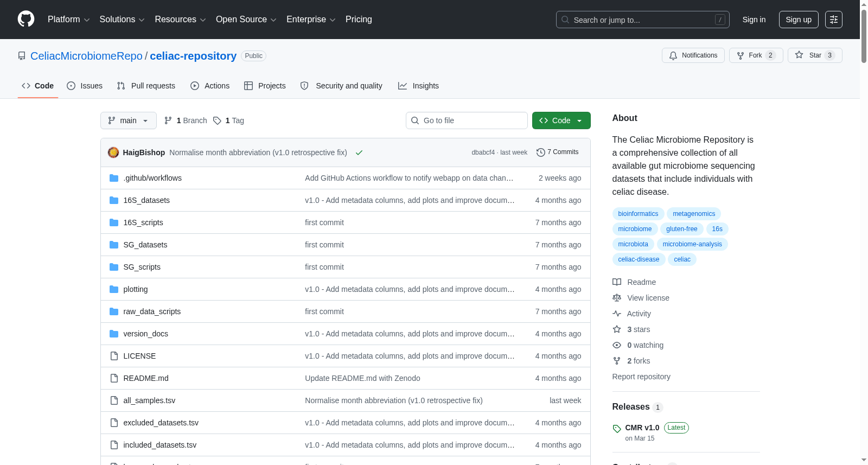
Task: Select the gluten-free topic tag
Action: coord(682,229)
